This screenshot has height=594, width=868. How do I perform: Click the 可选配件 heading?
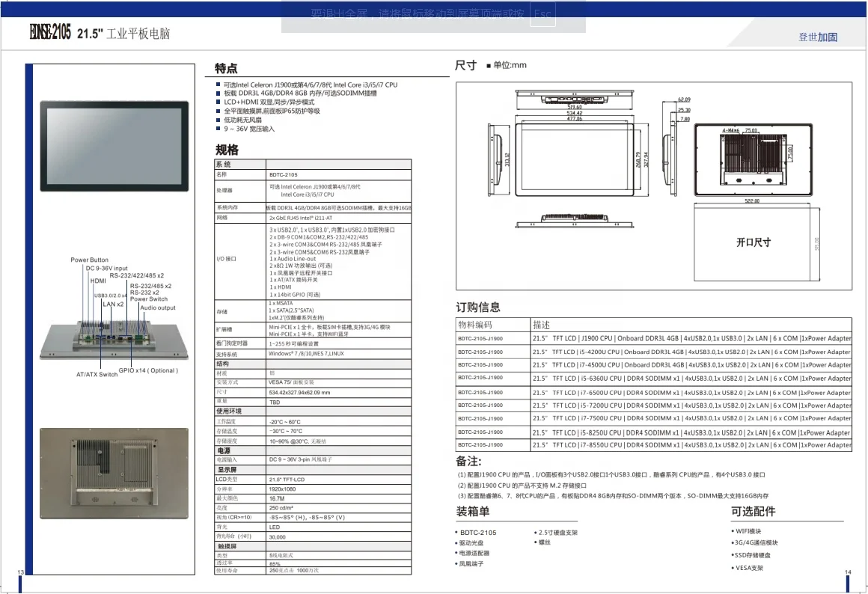click(753, 512)
